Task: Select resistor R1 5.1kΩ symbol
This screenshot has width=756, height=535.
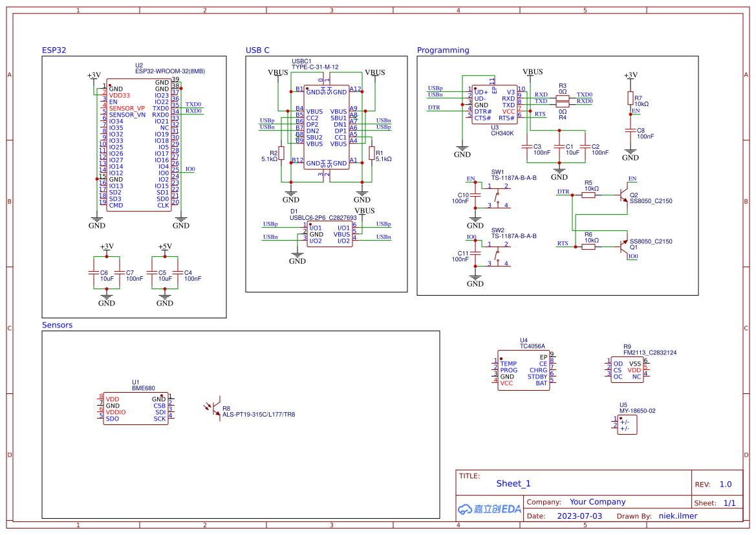Action: click(x=372, y=153)
